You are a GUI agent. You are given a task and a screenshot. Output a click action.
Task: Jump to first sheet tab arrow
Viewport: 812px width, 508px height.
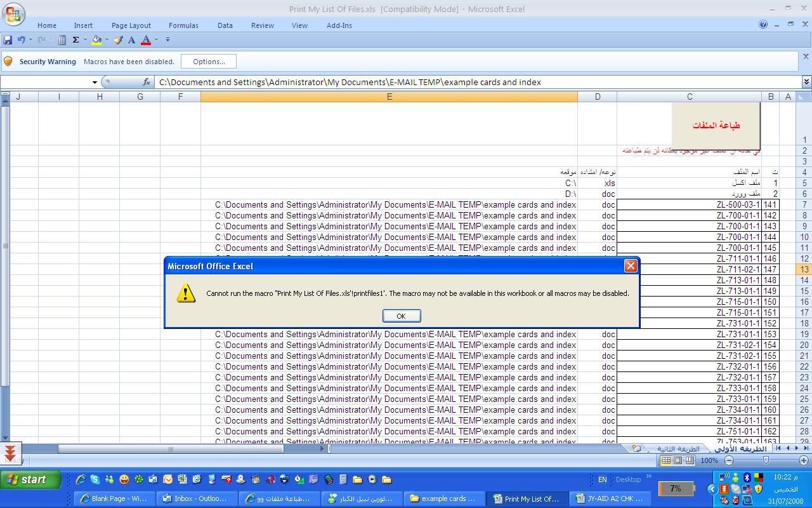pyautogui.click(x=779, y=448)
